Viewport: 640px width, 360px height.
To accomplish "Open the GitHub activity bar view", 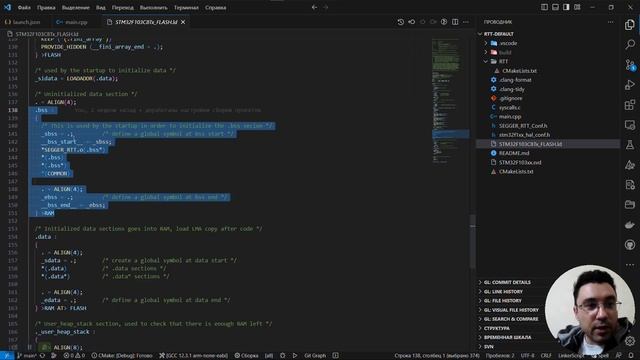I will (630, 245).
